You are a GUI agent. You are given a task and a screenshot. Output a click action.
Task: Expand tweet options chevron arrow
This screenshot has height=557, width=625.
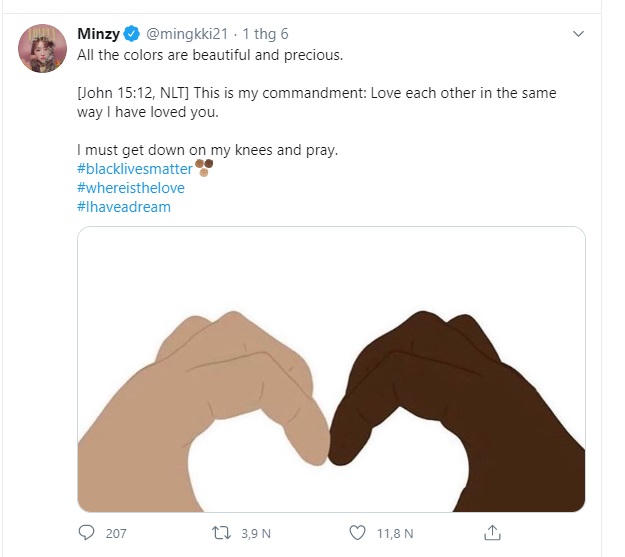[577, 34]
